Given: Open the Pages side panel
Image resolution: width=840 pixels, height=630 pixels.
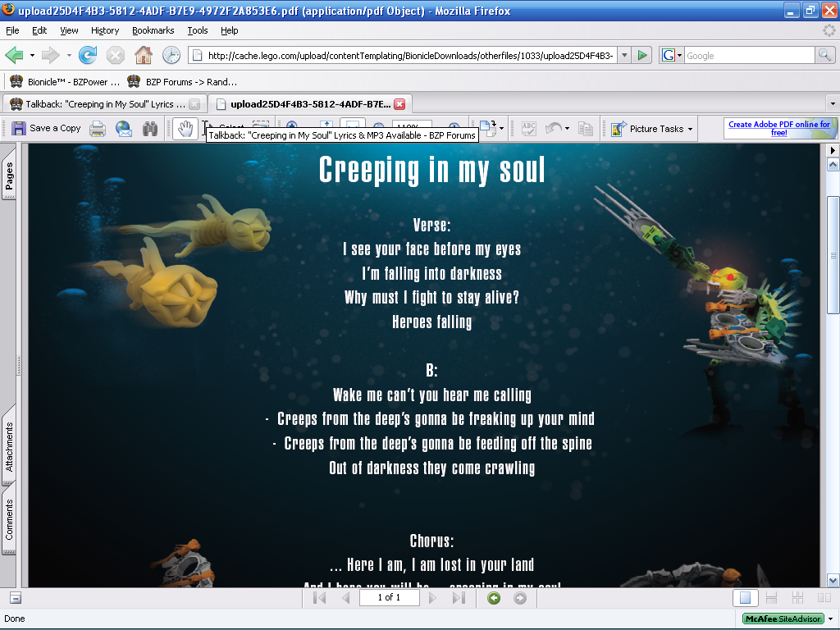Looking at the screenshot, I should coord(9,176).
